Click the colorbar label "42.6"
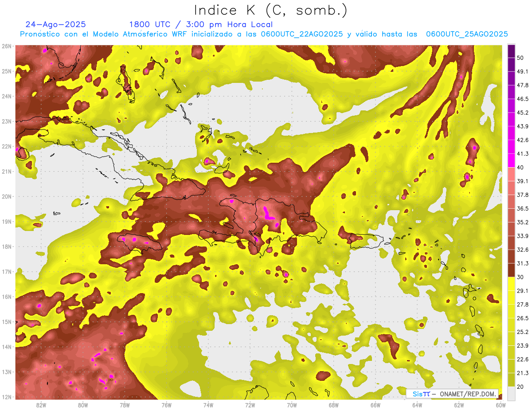This screenshot has width=532, height=411. 522,140
